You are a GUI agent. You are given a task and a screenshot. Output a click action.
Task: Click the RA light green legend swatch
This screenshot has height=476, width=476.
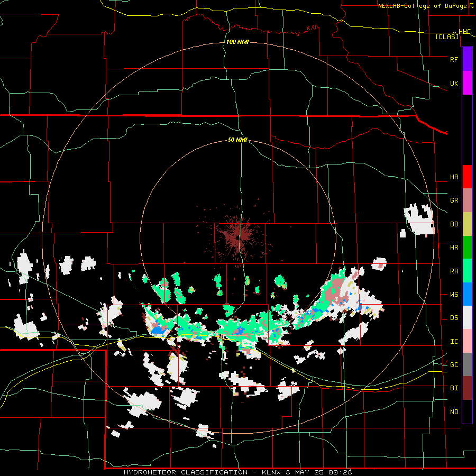point(467,270)
